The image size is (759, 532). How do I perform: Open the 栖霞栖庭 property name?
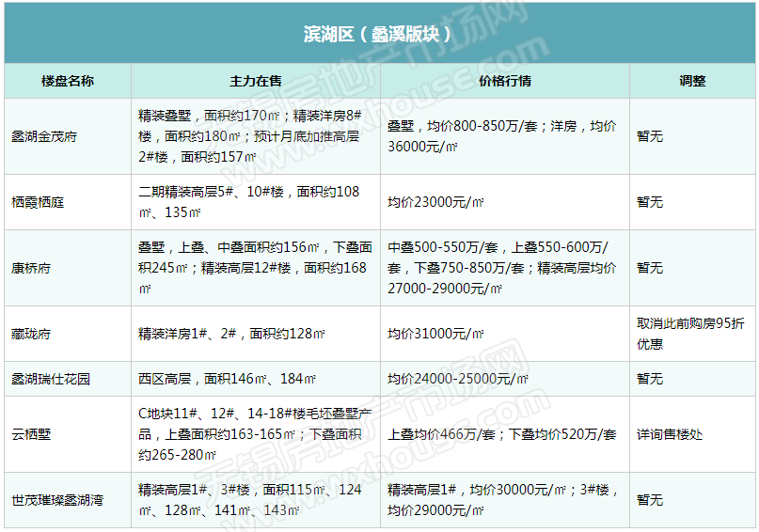pos(38,202)
